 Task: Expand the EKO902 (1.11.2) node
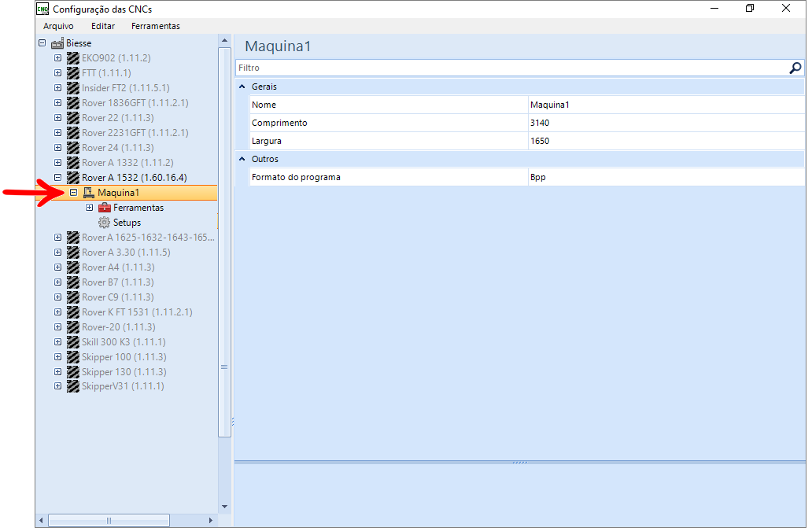point(58,58)
